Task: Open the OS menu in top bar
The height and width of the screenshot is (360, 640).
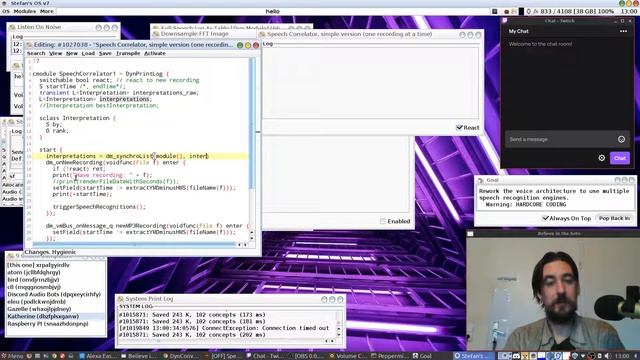Action: point(6,11)
